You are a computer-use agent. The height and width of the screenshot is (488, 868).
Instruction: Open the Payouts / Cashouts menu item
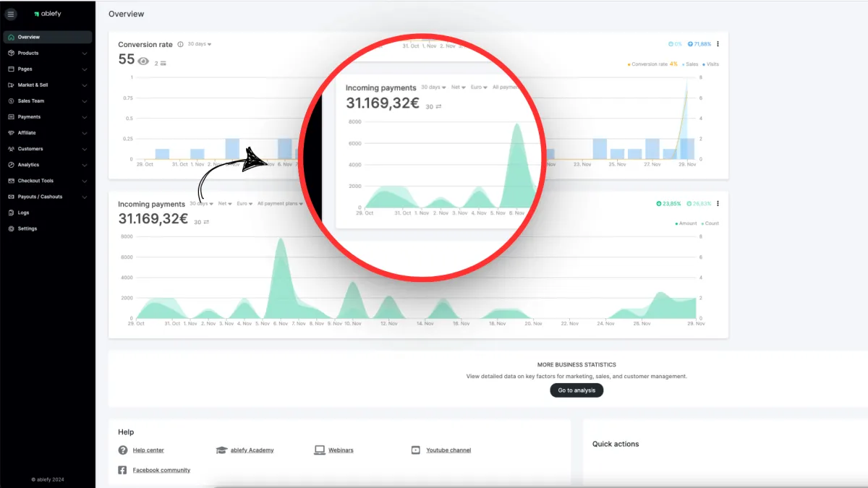[48, 197]
